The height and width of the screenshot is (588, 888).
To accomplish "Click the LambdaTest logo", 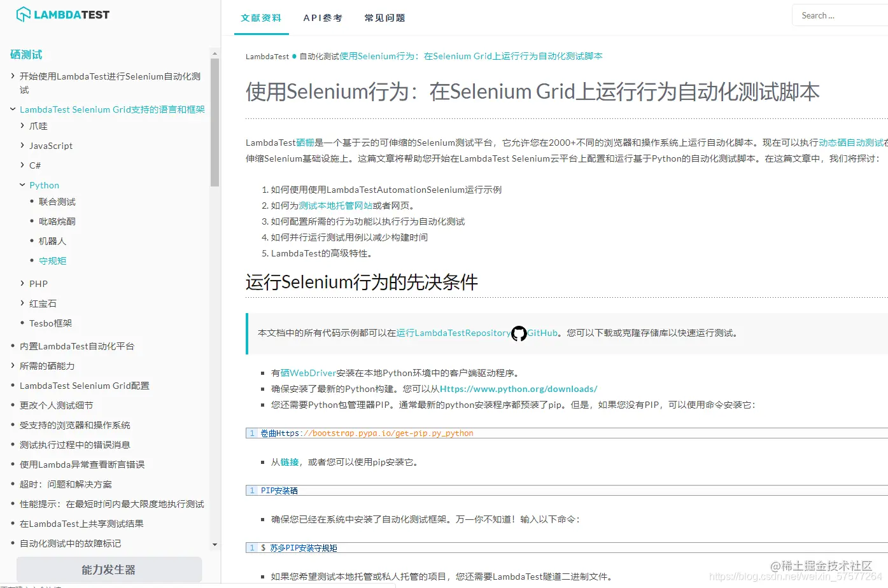I will [62, 13].
